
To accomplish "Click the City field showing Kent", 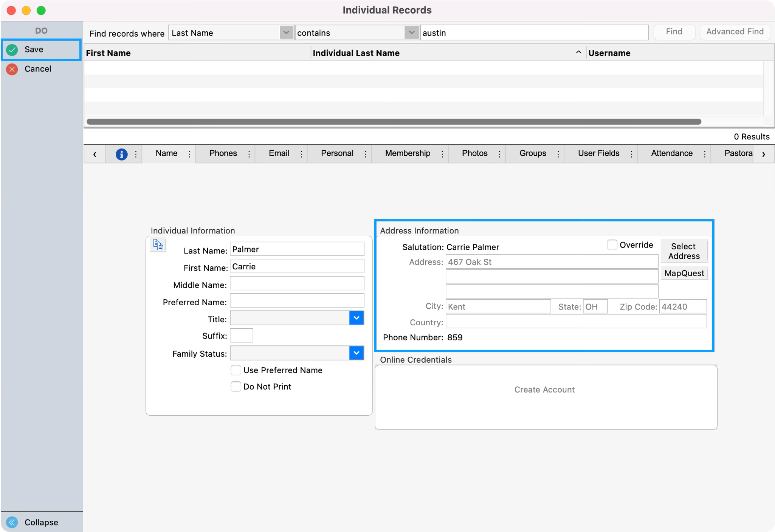I will coord(498,306).
